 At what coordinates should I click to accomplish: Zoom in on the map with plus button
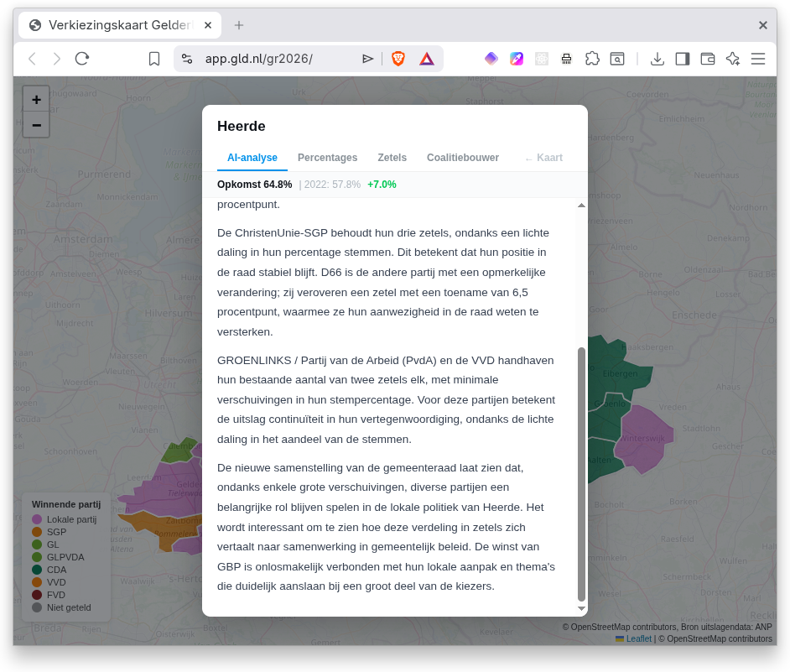[x=36, y=98]
